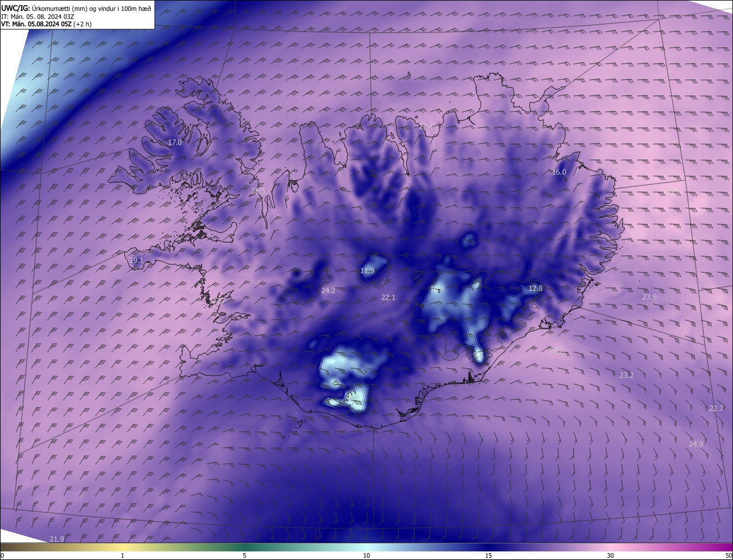The image size is (733, 560).
Task: Click the 11.9 value in the central highlands
Action: (x=367, y=270)
